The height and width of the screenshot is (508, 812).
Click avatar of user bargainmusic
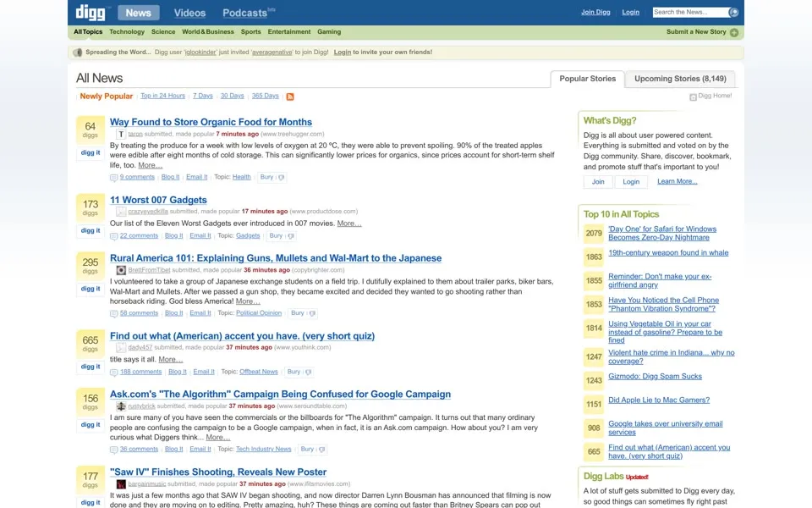(121, 484)
